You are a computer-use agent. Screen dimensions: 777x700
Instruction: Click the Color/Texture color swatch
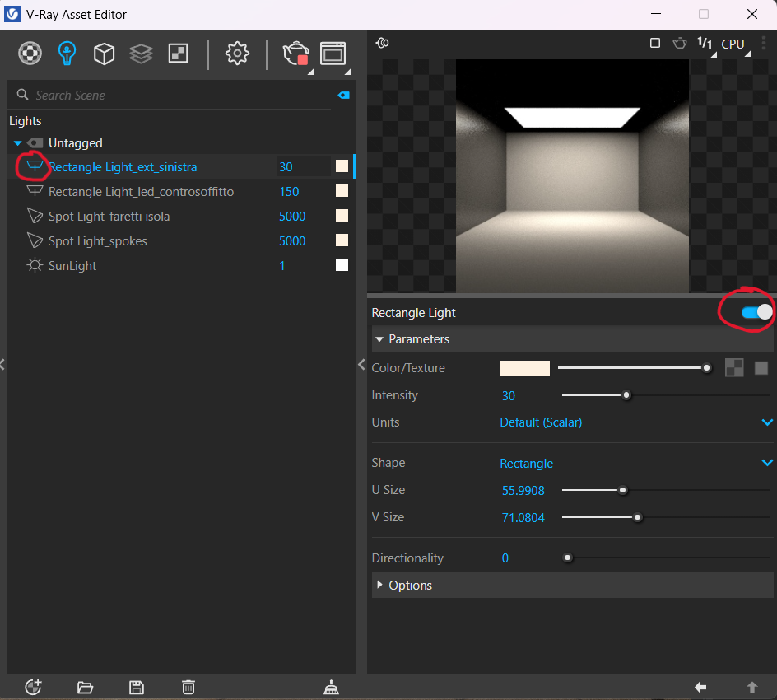coord(525,368)
